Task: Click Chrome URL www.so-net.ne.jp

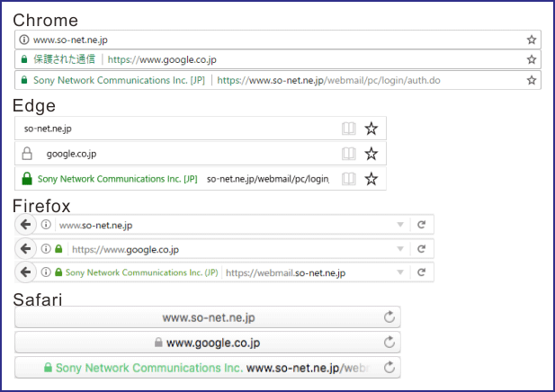Action: point(70,40)
